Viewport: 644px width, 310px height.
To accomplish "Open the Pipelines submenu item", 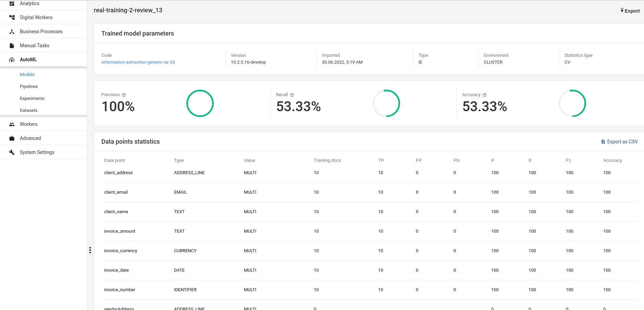I will point(29,87).
